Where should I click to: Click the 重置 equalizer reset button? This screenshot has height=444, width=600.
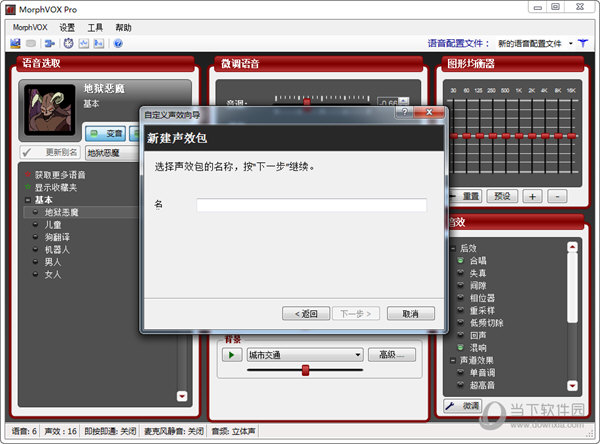(466, 196)
